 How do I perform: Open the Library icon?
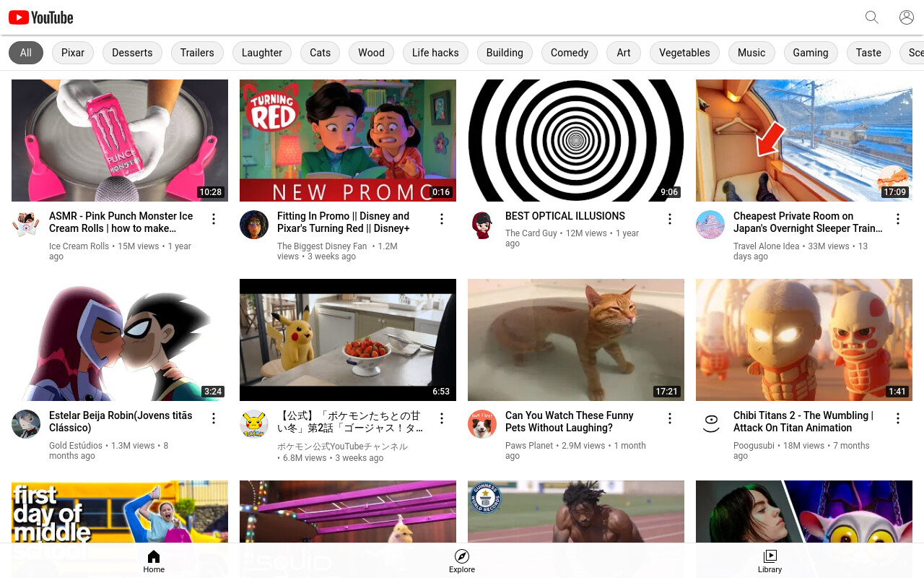coord(770,556)
